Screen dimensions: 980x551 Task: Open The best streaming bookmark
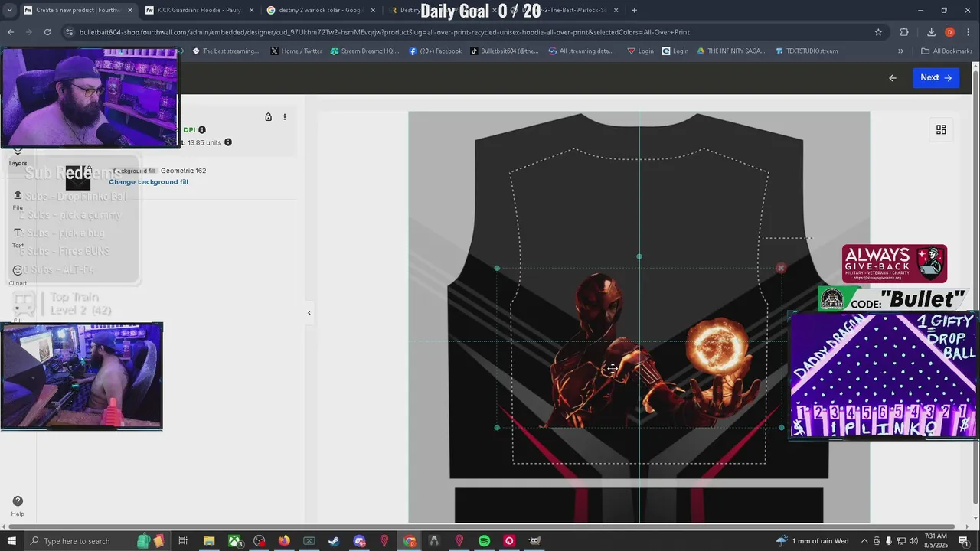[x=225, y=51]
